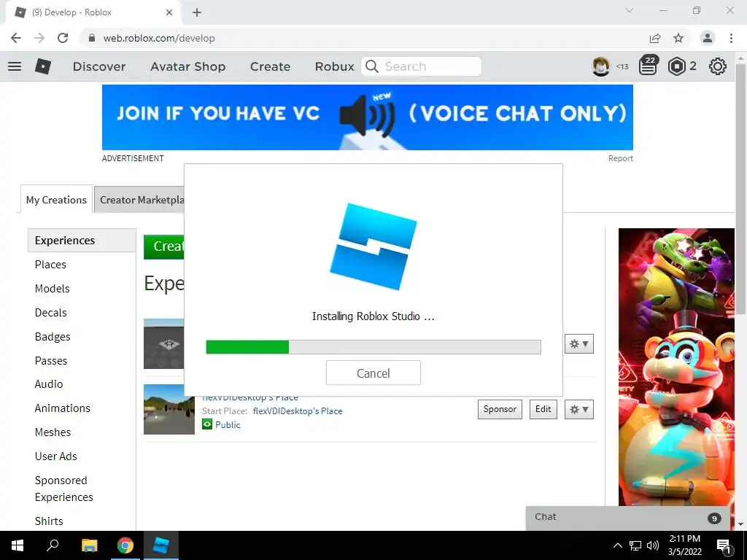Image resolution: width=747 pixels, height=560 pixels.
Task: Click the browser back arrow
Action: 16,38
